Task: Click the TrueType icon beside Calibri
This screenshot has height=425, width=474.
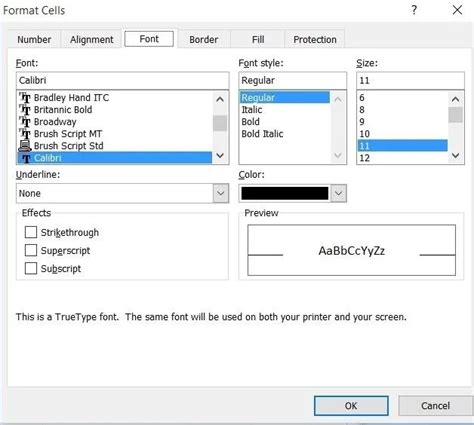Action: click(x=26, y=158)
